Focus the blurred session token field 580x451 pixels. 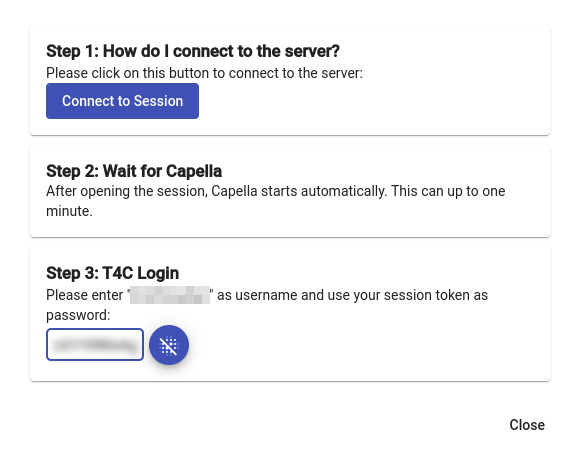pos(95,344)
